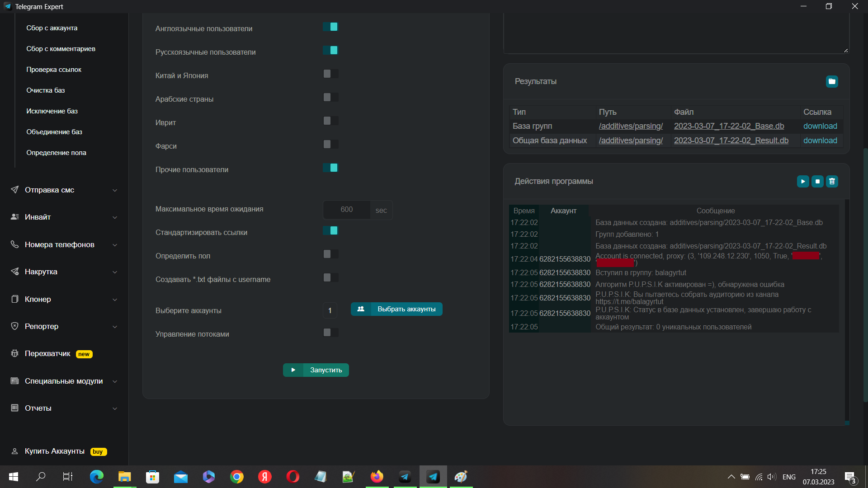Viewport: 868px width, 488px height.
Task: Expand Накрутка chevron
Action: tap(115, 272)
